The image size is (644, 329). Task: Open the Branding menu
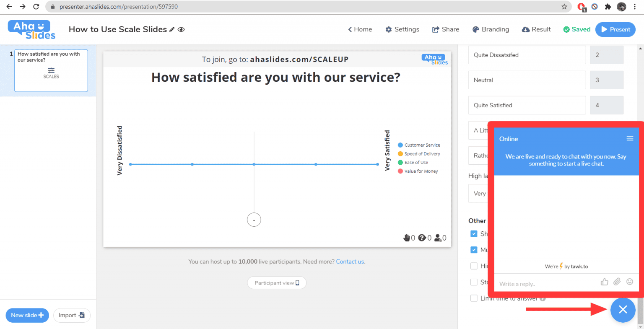[491, 29]
